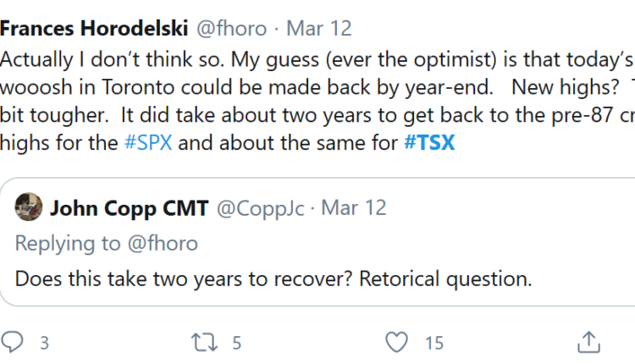Screen dimensions: 635x364
Task: Click the like count 15
Action: 434,343
